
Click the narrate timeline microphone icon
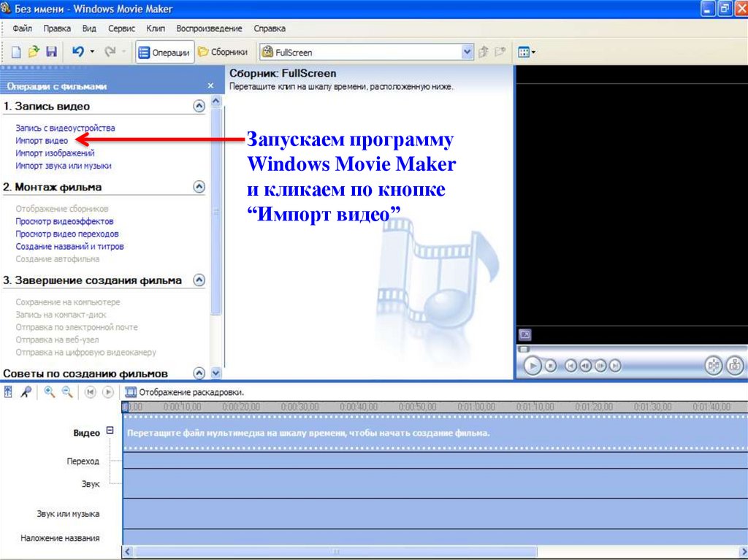[x=26, y=392]
